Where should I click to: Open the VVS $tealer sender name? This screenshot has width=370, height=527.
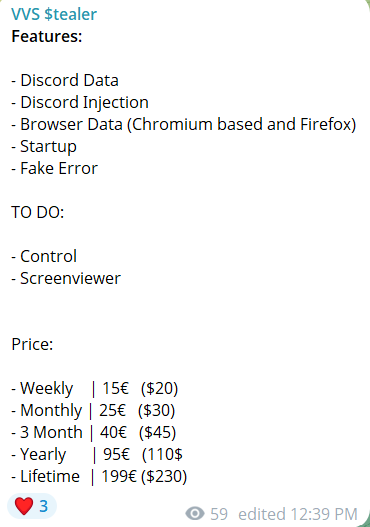pos(54,14)
